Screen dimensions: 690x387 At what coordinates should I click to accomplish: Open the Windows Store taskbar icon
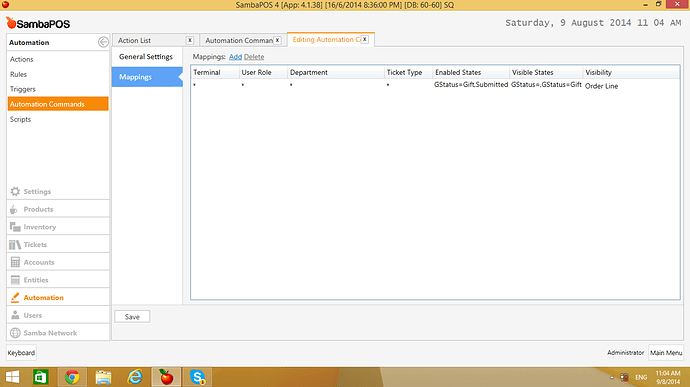tap(40, 377)
